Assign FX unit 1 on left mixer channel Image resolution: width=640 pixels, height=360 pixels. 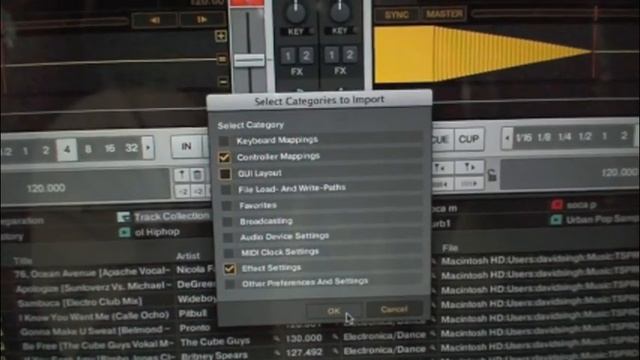click(x=287, y=56)
